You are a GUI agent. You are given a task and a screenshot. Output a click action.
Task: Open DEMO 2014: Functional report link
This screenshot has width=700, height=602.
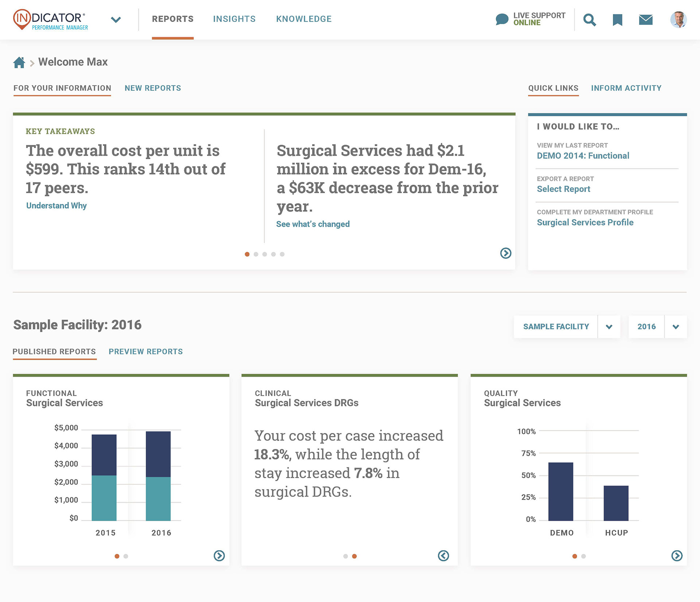[x=583, y=156]
